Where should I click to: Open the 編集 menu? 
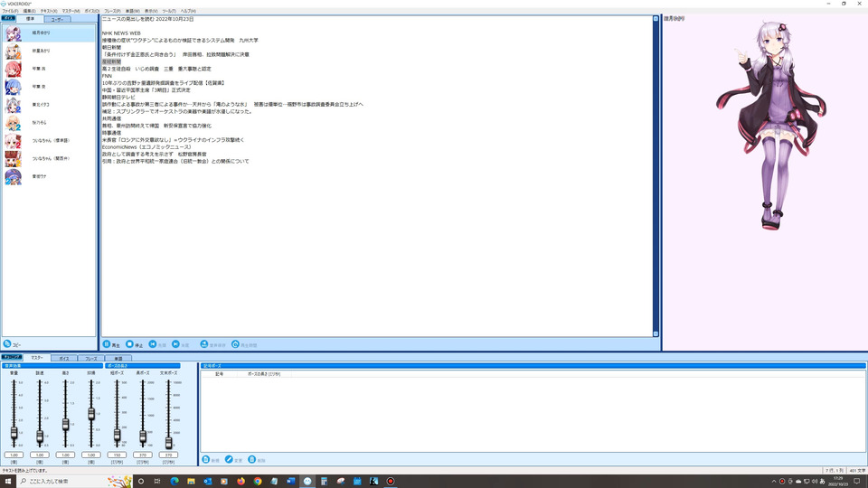click(x=29, y=11)
